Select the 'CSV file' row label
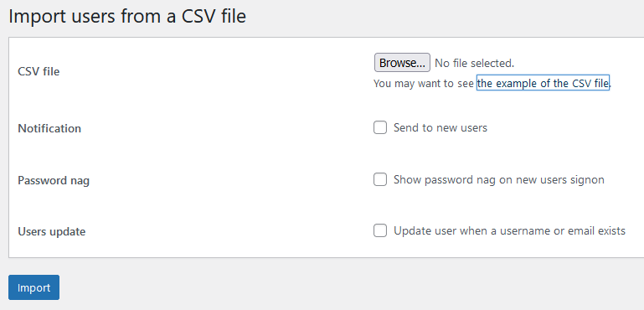This screenshot has width=644, height=310. [x=39, y=71]
